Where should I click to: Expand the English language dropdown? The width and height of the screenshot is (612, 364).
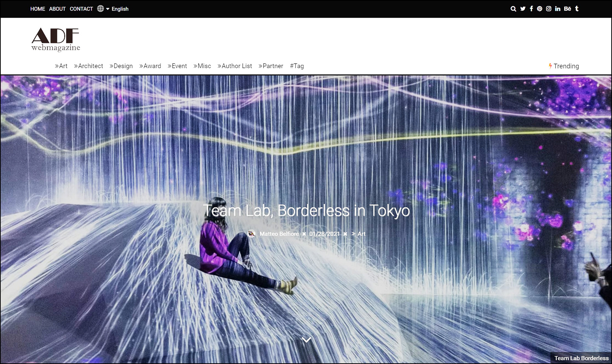[x=120, y=9]
